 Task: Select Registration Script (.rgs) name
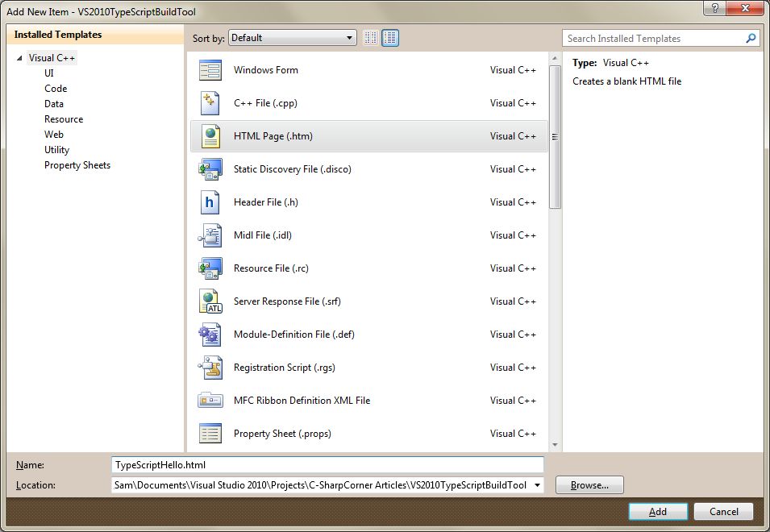285,368
